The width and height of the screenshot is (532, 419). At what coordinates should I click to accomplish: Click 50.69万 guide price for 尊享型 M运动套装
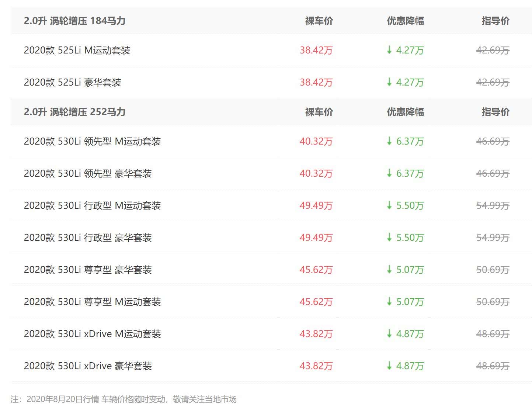(493, 302)
